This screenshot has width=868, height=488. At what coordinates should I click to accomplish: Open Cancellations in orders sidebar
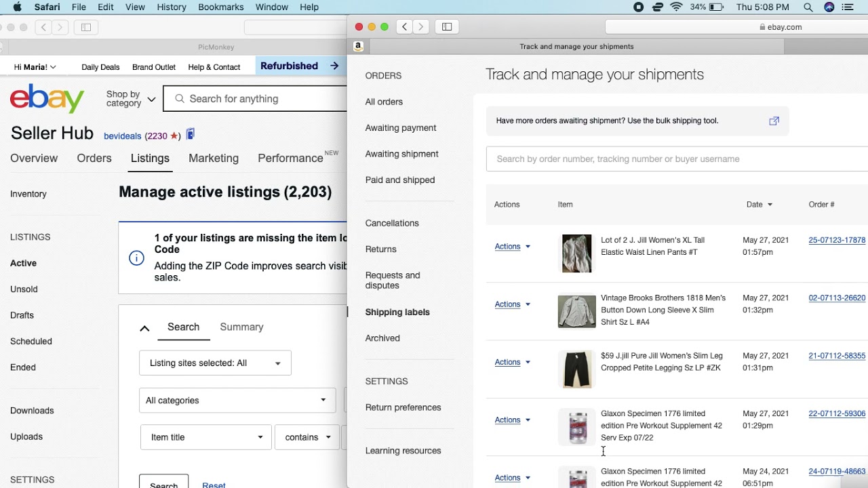(x=392, y=223)
